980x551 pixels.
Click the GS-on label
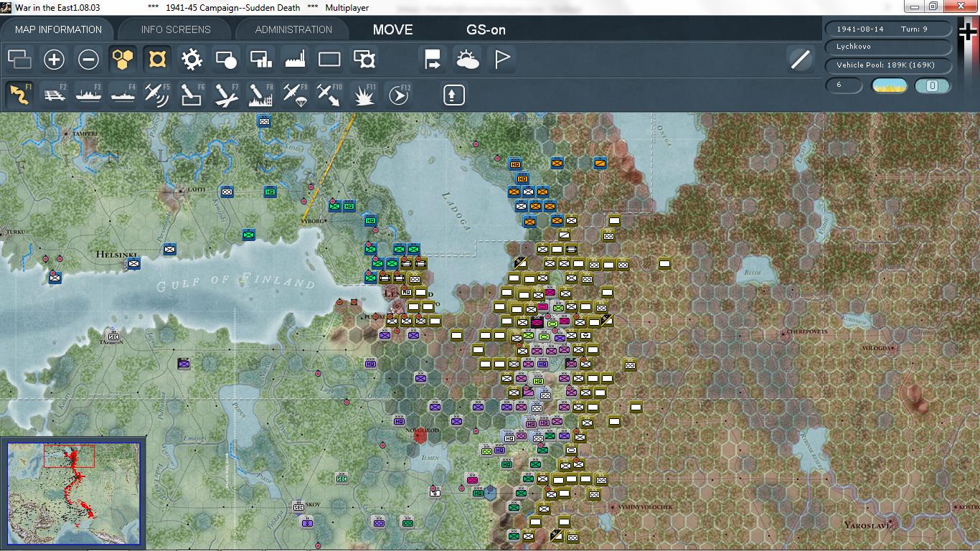(485, 30)
